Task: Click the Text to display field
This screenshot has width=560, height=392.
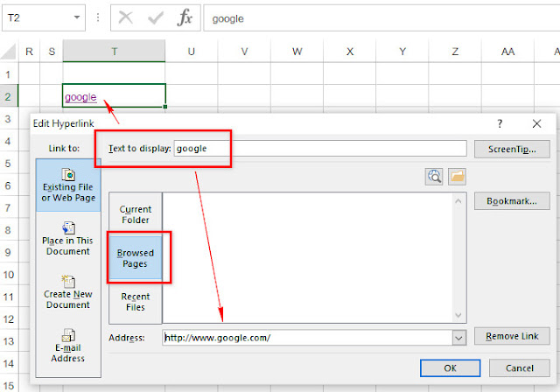Action: (x=320, y=148)
